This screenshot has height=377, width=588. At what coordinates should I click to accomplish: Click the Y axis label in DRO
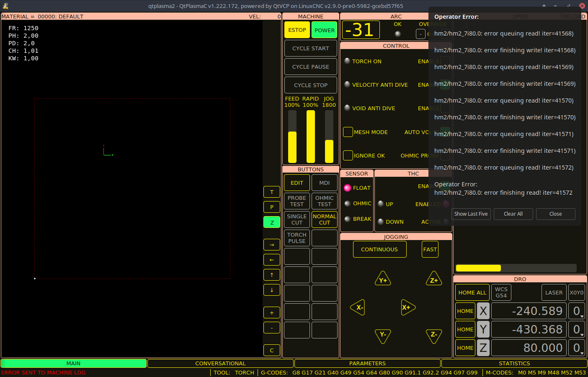[483, 329]
